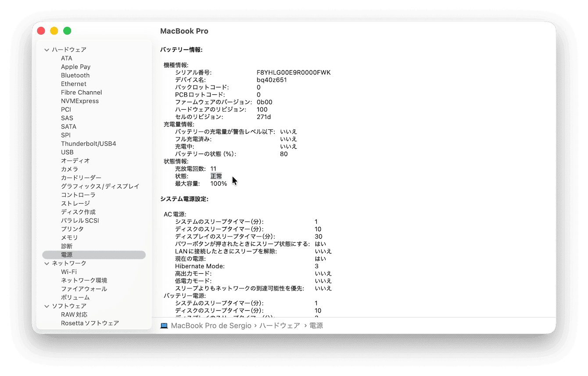The height and width of the screenshot is (376, 588).
Task: Click device name value bq40z651
Action: coord(272,80)
